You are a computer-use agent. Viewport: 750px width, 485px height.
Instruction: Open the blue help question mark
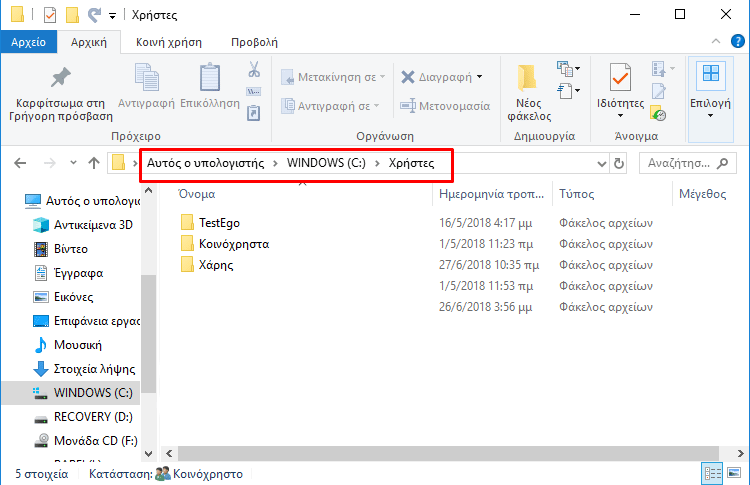pos(738,42)
